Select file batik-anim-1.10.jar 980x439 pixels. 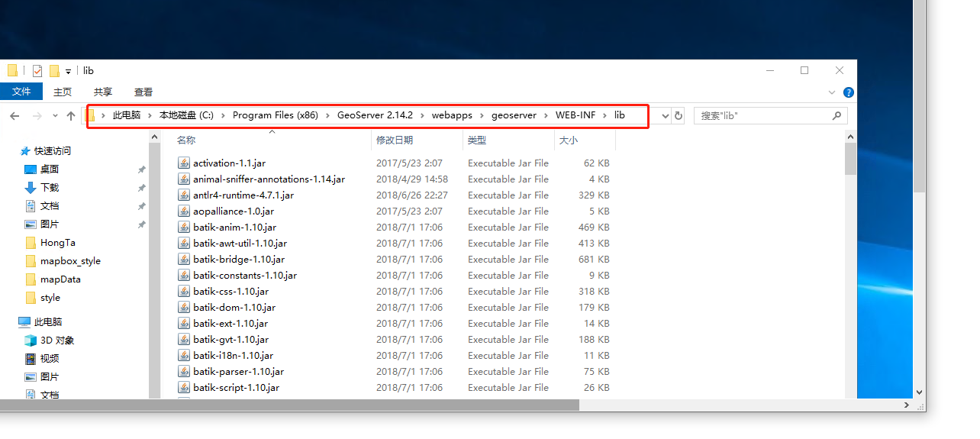point(235,227)
